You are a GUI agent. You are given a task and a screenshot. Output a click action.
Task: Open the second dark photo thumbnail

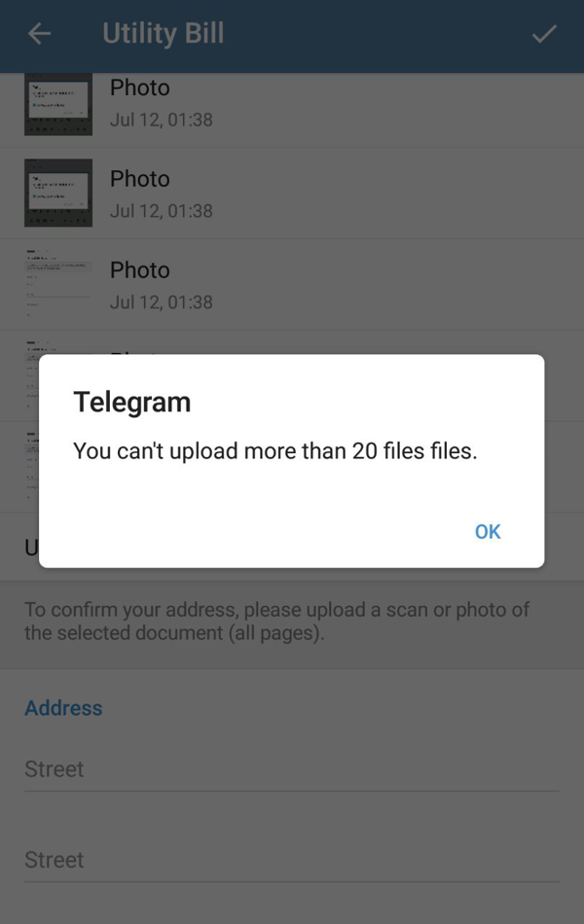pyautogui.click(x=57, y=193)
